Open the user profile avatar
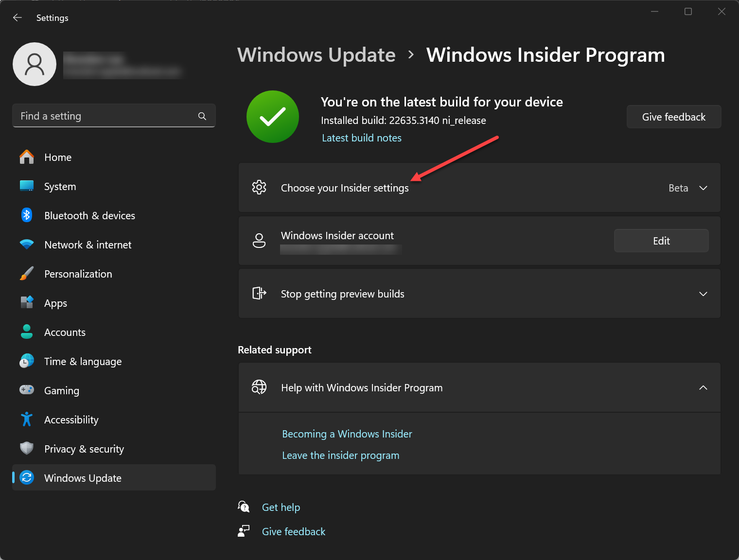739x560 pixels. 35,64
